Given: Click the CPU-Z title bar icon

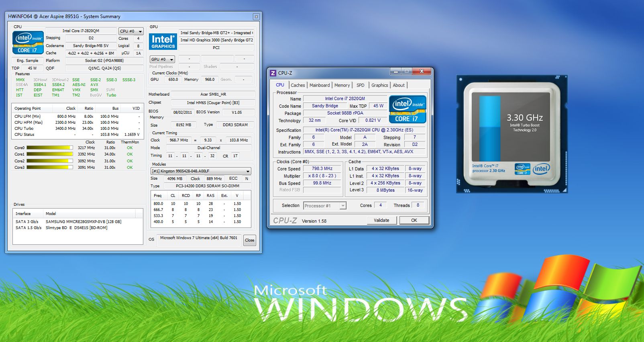Looking at the screenshot, I should point(273,73).
